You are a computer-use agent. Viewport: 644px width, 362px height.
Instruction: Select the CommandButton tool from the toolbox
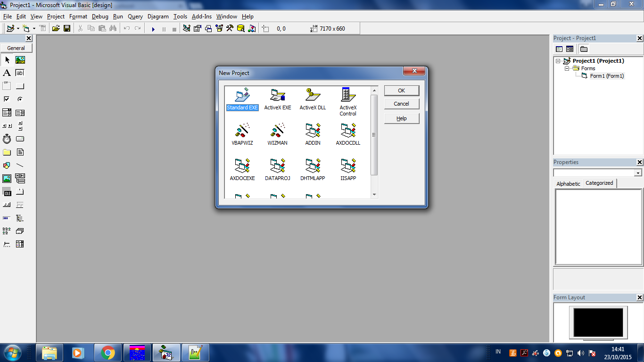point(20,85)
